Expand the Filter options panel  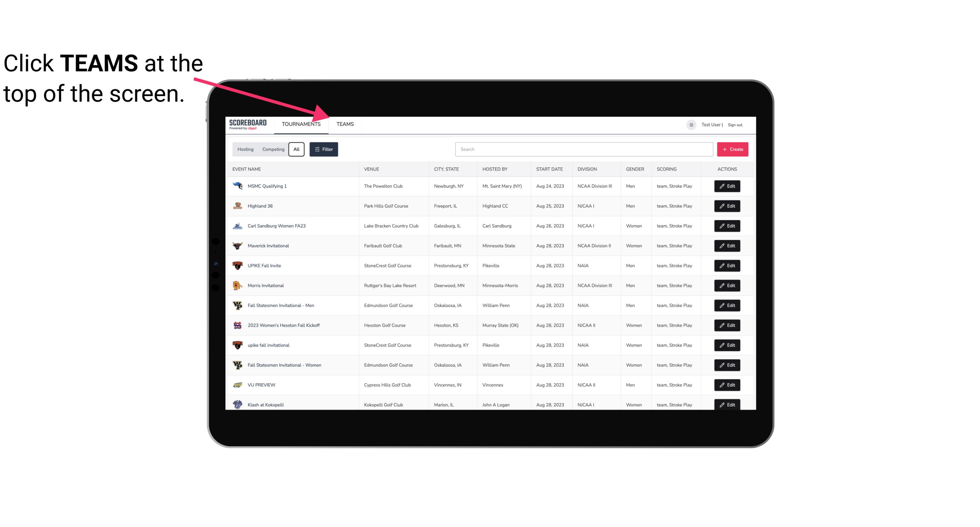[324, 149]
